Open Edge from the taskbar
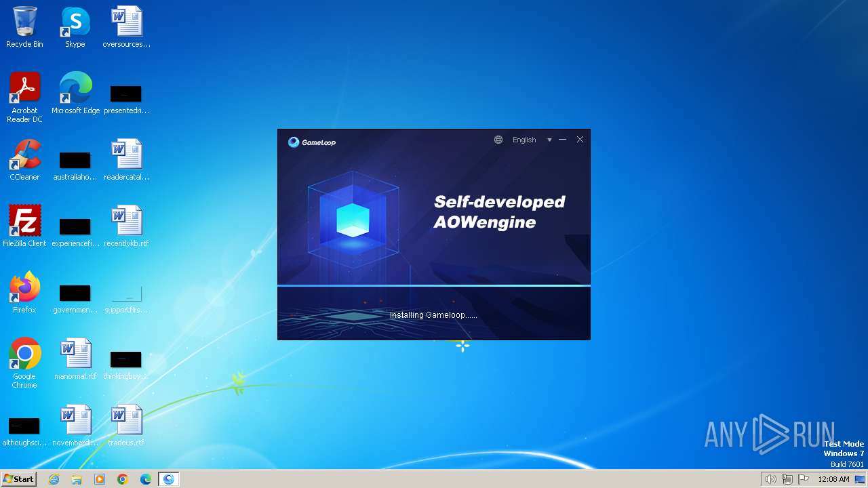Image resolution: width=868 pixels, height=488 pixels. pos(146,479)
